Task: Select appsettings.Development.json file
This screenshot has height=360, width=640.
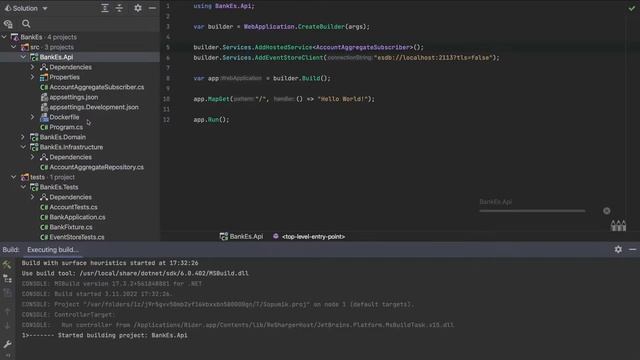Action: tap(94, 107)
